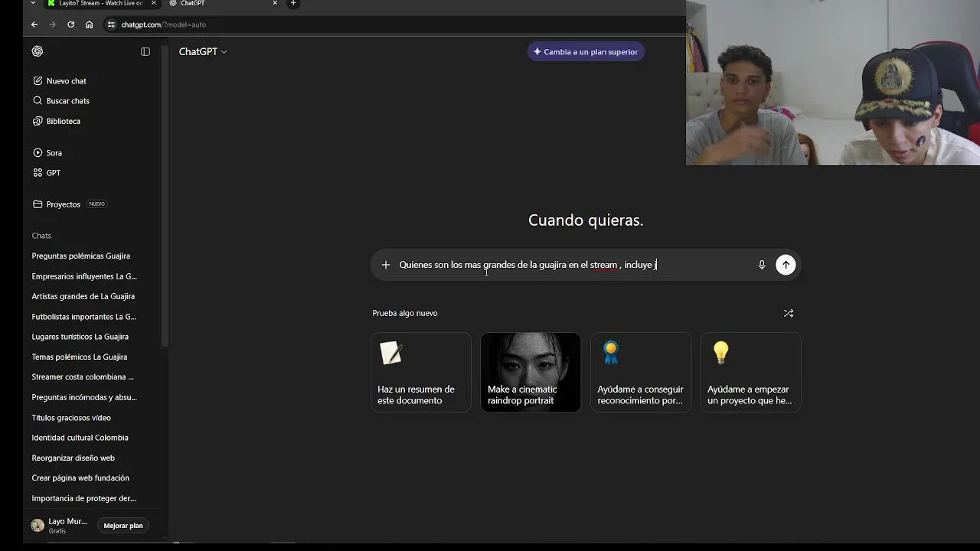Collapse the sidebar with the panel toggle icon
The height and width of the screenshot is (551, 980).
click(x=145, y=51)
